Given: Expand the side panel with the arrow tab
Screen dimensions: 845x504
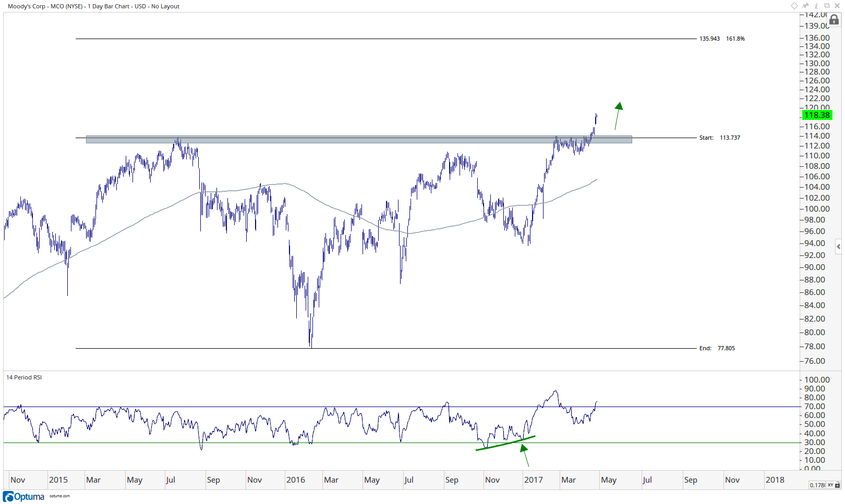Looking at the screenshot, I should coord(838,247).
